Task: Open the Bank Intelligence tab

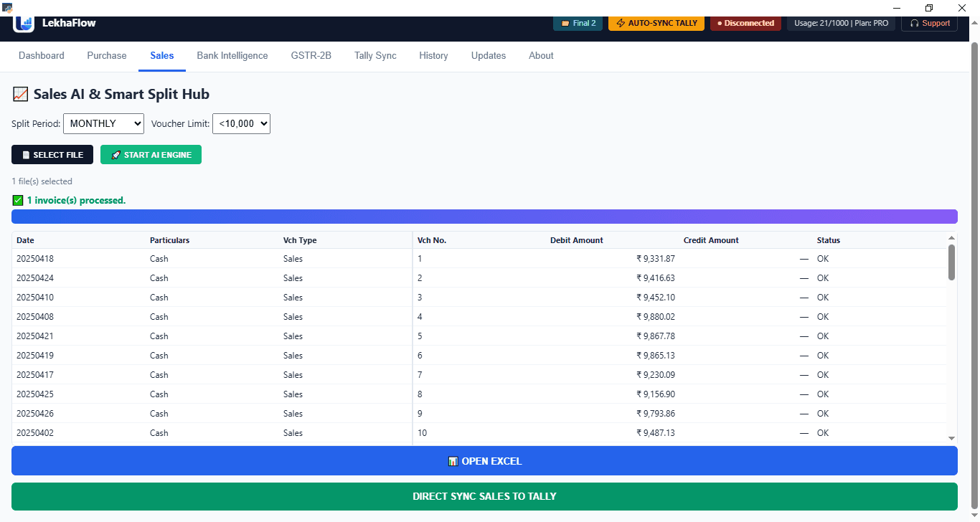Action: (232, 55)
